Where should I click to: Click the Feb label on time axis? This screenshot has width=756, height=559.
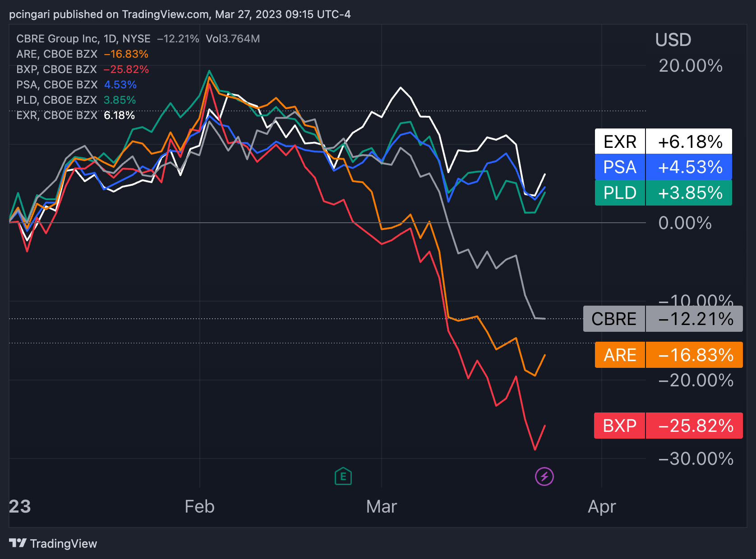tap(199, 507)
